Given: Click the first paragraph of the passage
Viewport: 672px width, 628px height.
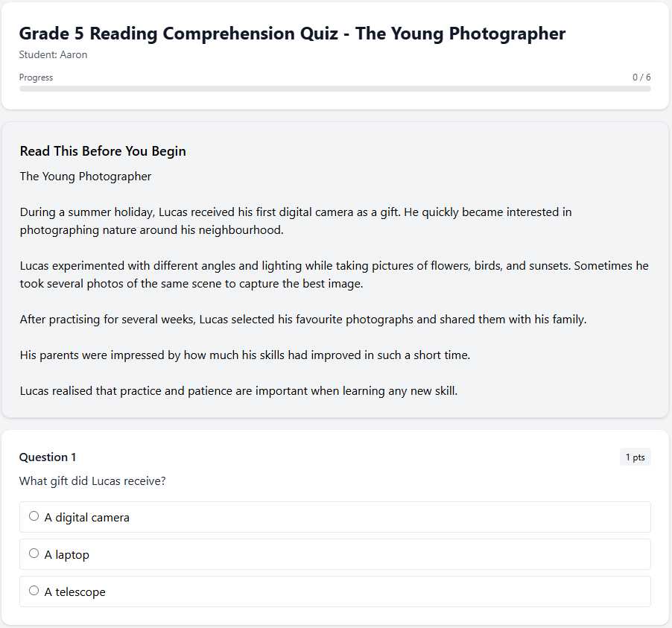Looking at the screenshot, I should [295, 221].
